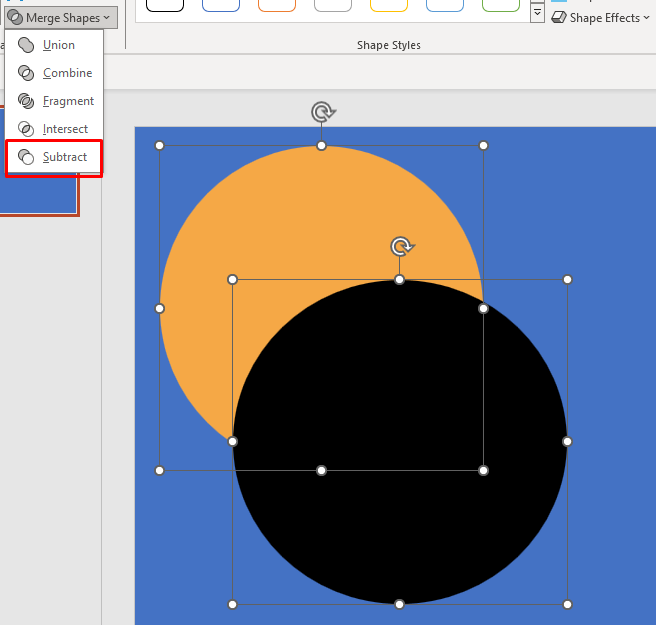The height and width of the screenshot is (625, 656).
Task: Choose Union from the merge menu
Action: click(x=58, y=45)
